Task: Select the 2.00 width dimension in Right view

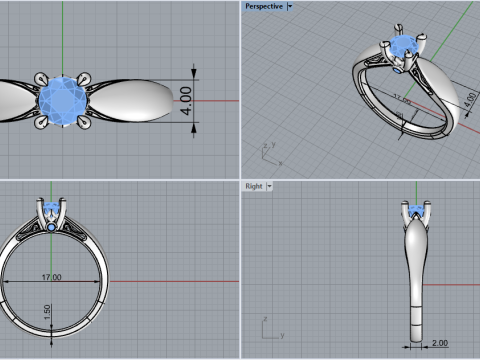Action: [440, 343]
